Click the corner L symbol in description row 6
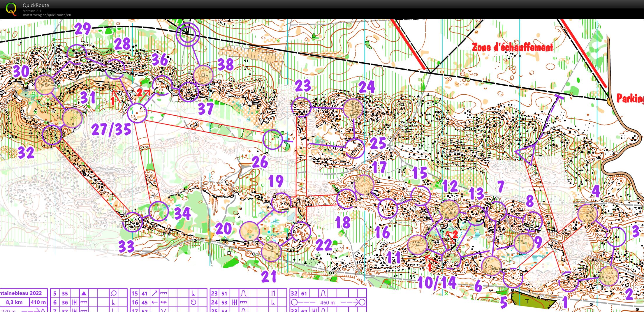This screenshot has height=312, width=644. pyautogui.click(x=114, y=303)
